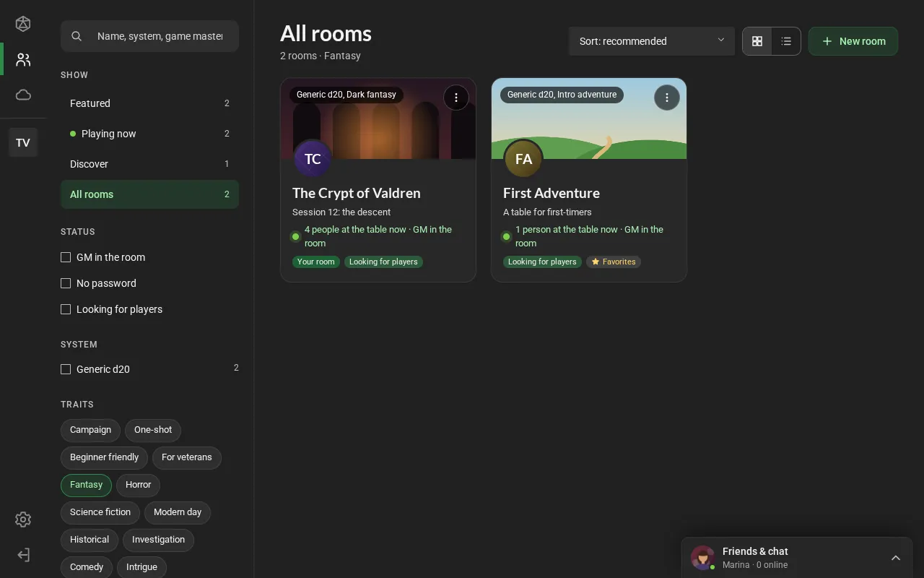Open options menu for The Crypt of Valdren
Viewport: 924px width, 578px height.
pos(456,98)
